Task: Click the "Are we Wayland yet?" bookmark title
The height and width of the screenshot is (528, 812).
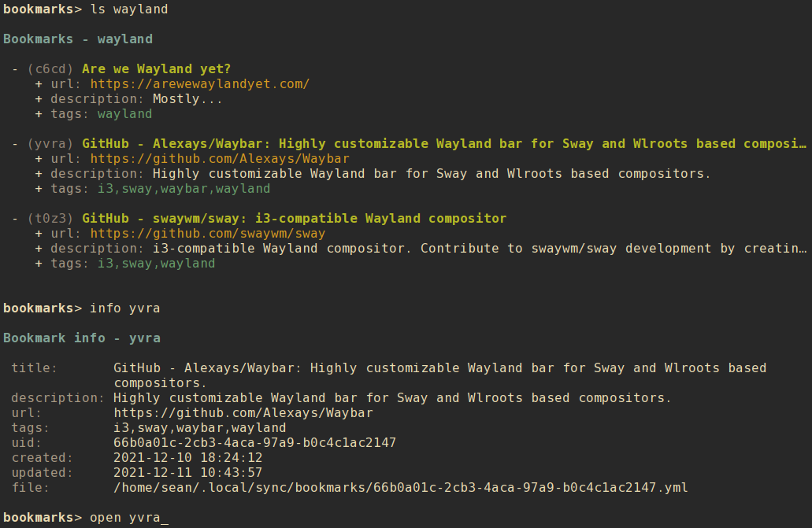Action: point(156,69)
